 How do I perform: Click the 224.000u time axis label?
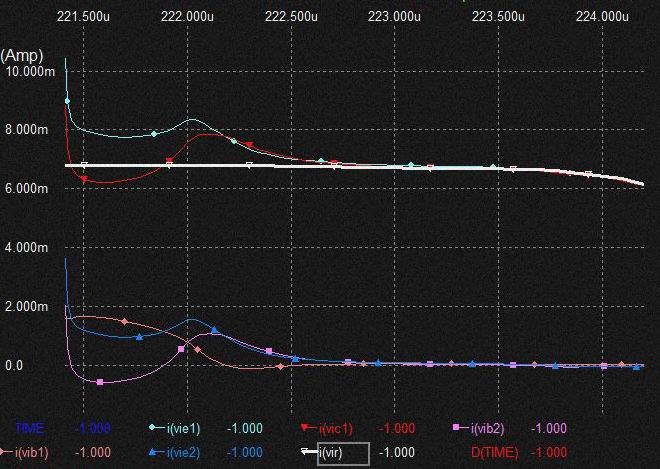[x=602, y=16]
